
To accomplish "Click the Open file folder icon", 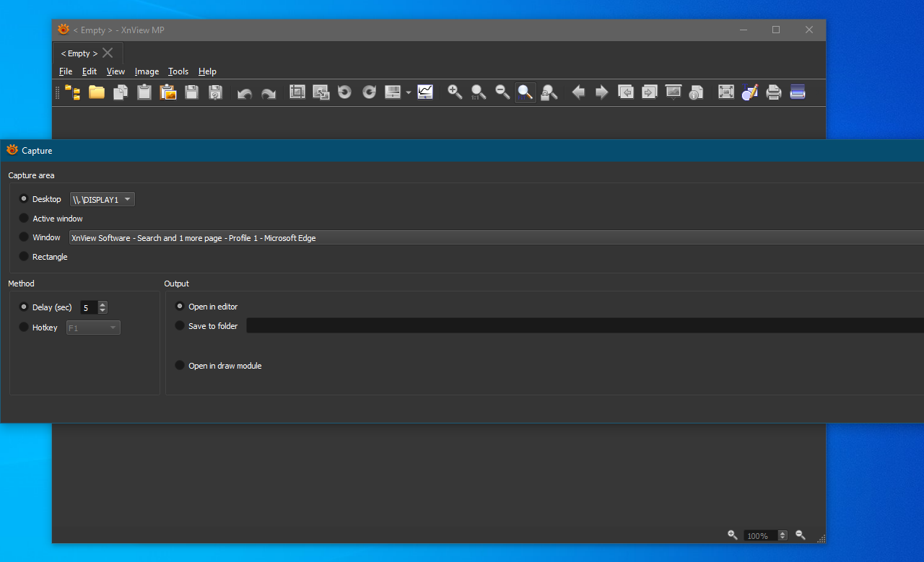I will (97, 92).
